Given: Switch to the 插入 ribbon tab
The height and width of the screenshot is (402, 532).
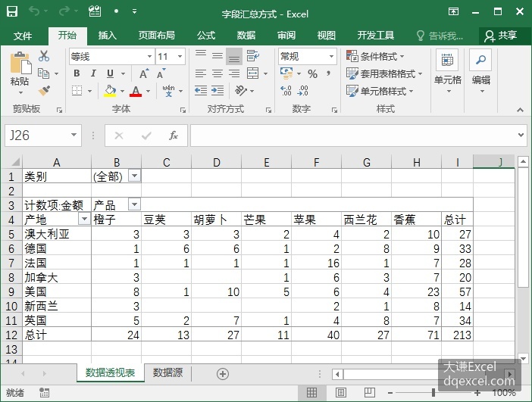Looking at the screenshot, I should tap(107, 36).
